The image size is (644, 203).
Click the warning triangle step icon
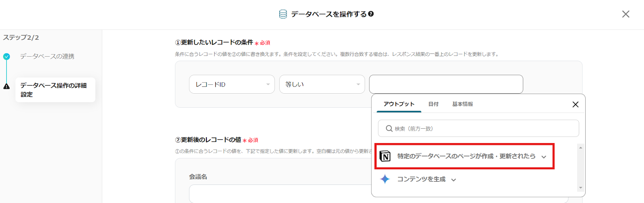pos(6,86)
